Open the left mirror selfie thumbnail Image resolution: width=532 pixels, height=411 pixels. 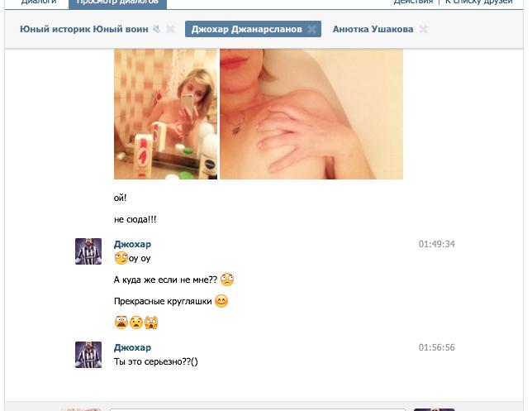(165, 114)
